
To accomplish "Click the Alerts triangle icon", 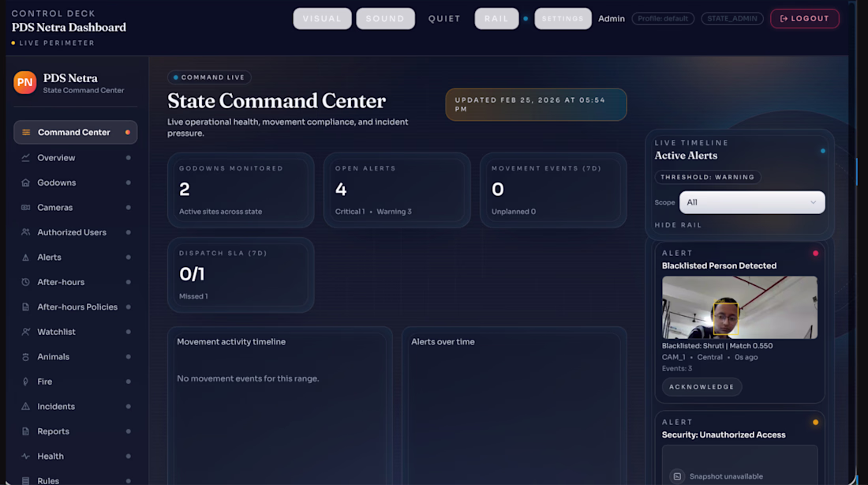I will (25, 258).
